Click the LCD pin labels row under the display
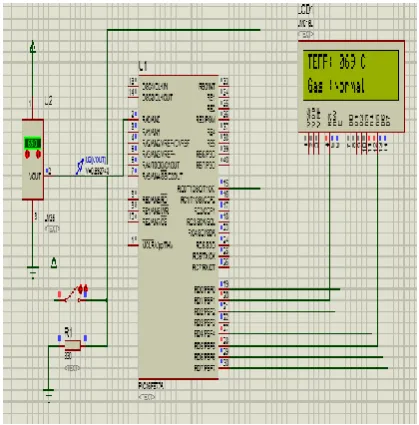 click(x=348, y=119)
